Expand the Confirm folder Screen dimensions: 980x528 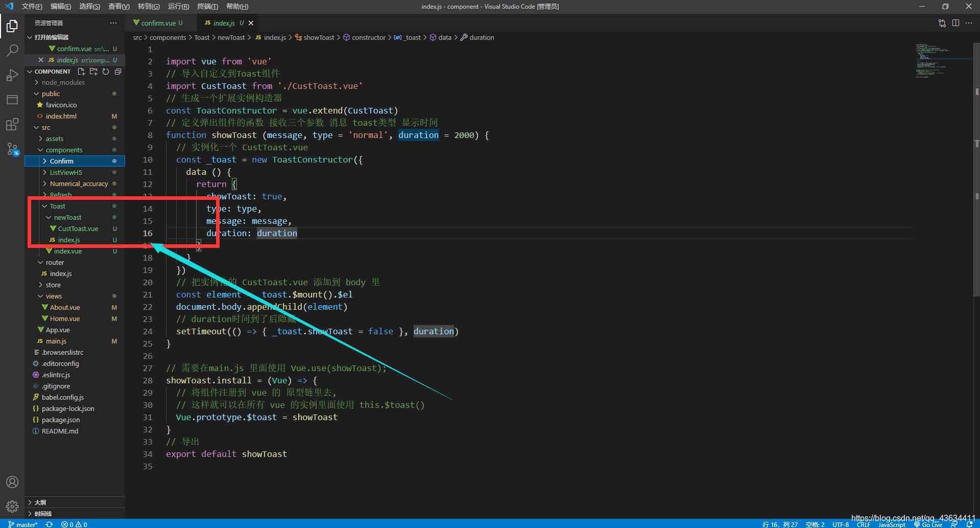tap(61, 161)
